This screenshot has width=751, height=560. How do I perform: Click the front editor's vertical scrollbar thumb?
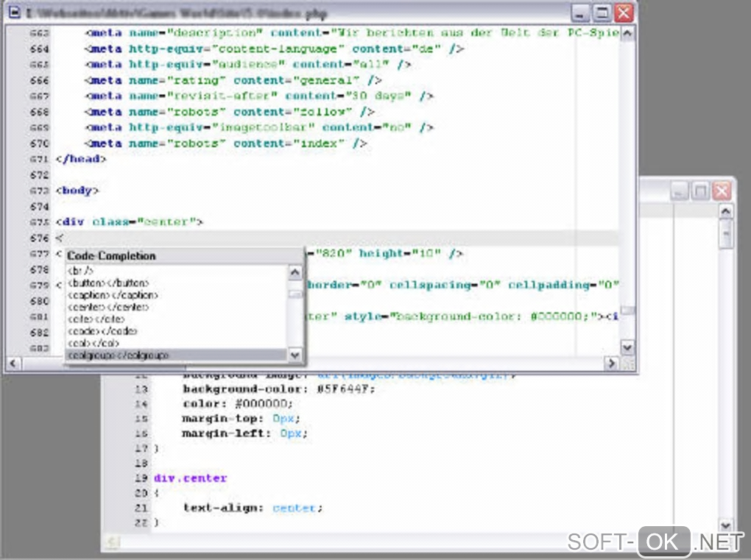tap(627, 311)
